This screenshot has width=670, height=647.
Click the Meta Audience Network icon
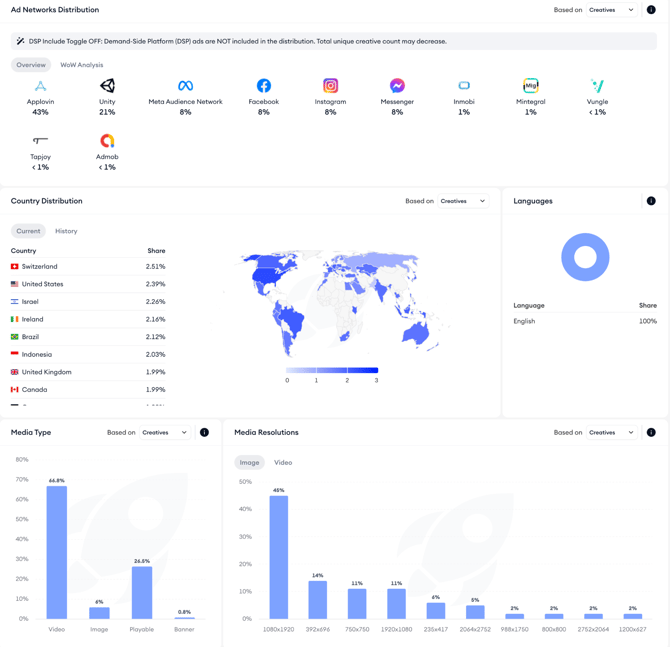185,86
